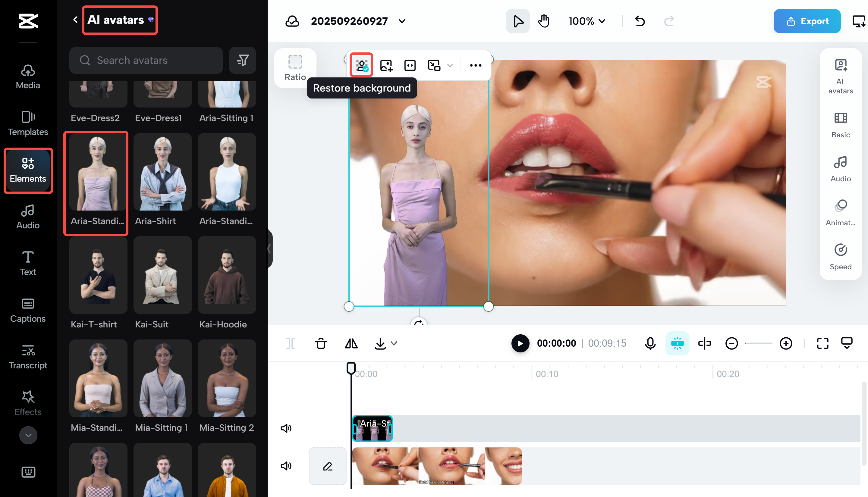Viewport: 868px width, 497px height.
Task: Toggle Restore background on avatar
Action: pos(362,65)
